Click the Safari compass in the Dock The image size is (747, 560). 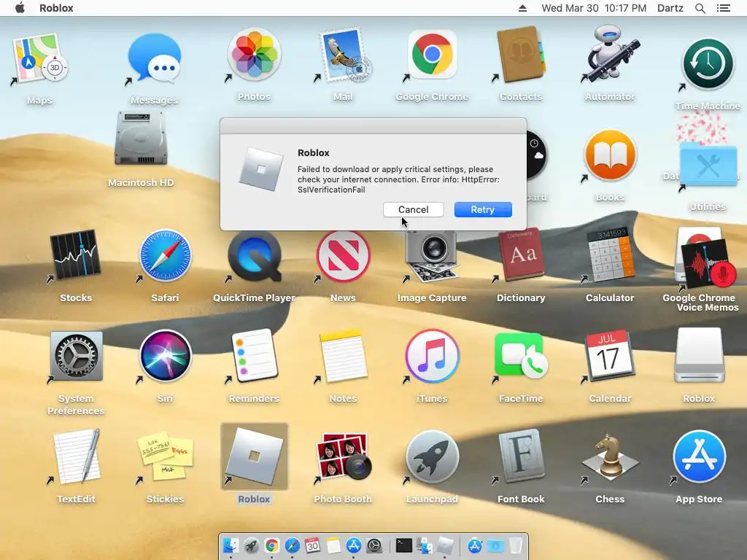[x=292, y=545]
